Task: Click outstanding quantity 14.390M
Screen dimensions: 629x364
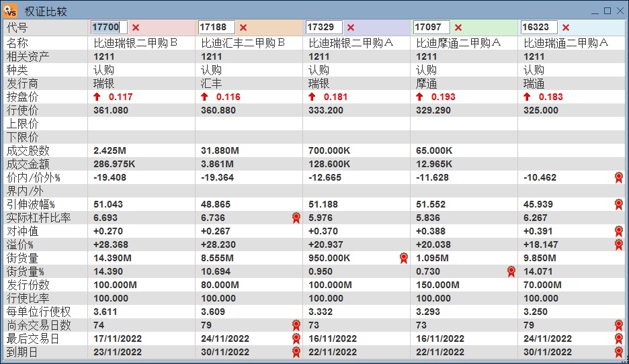Action: tap(112, 258)
